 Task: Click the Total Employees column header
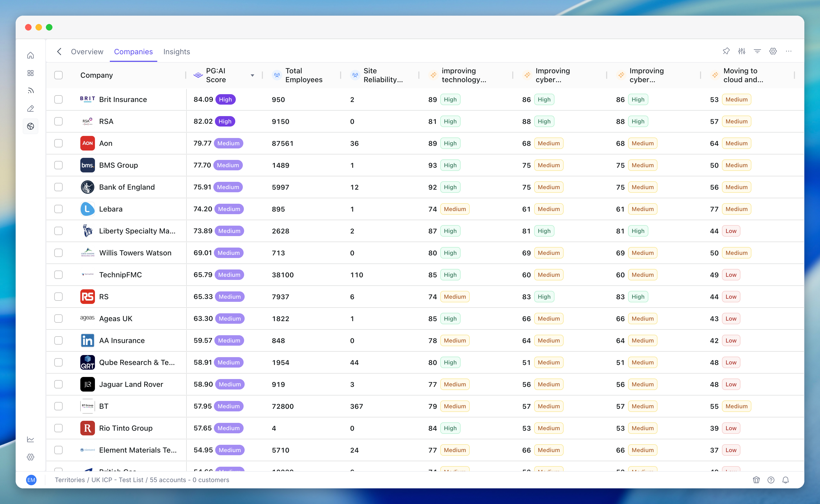point(304,75)
